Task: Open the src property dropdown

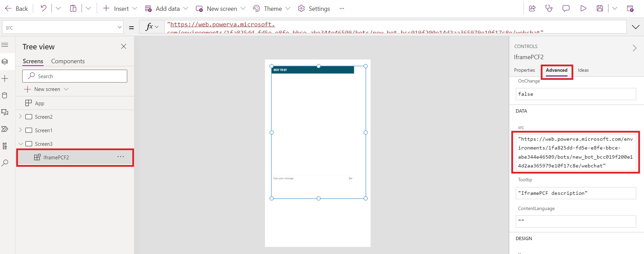Action: pos(119,27)
